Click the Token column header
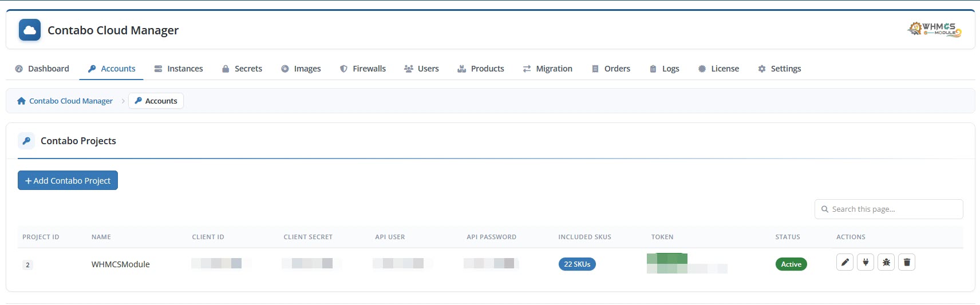Image resolution: width=980 pixels, height=305 pixels. tap(662, 237)
